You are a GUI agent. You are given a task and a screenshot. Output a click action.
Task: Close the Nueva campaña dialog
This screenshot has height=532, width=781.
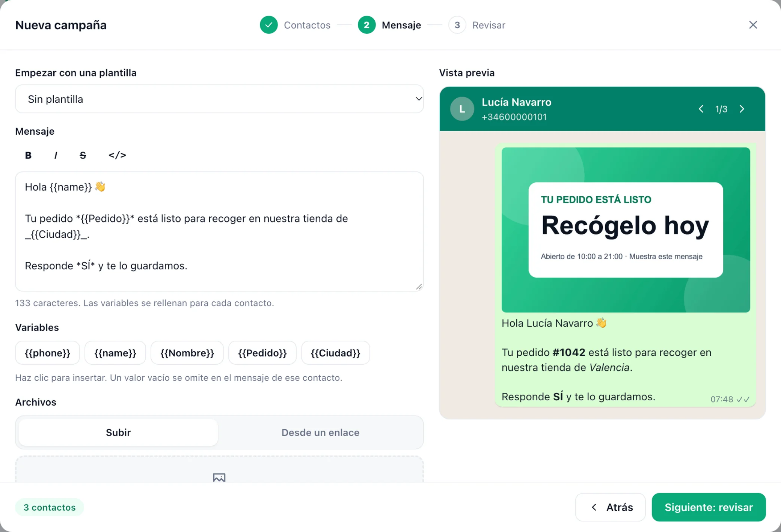coord(753,25)
